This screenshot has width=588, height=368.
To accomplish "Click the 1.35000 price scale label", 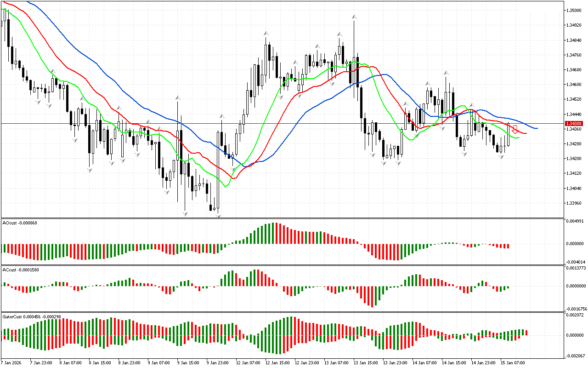I will [574, 10].
